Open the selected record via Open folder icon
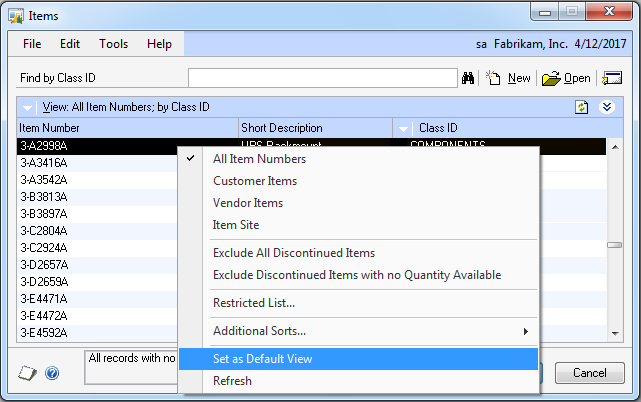The image size is (641, 402). 551,78
